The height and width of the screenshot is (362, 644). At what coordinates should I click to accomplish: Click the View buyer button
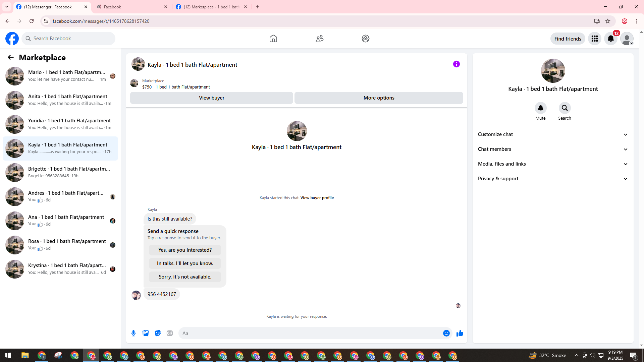click(x=212, y=98)
